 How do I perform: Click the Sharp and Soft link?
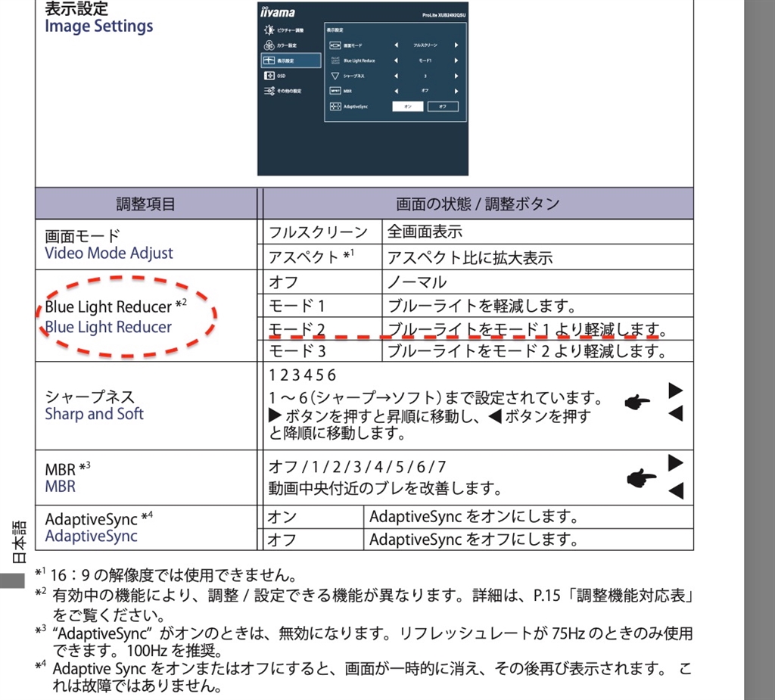pos(94,414)
